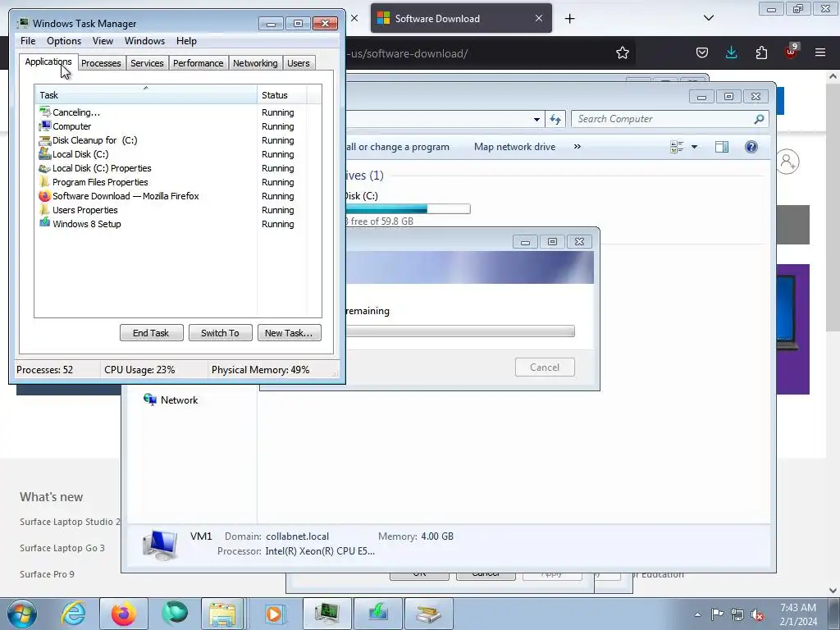Image resolution: width=840 pixels, height=630 pixels.
Task: Open Windows Media Player from the taskbar
Action: pos(274,614)
